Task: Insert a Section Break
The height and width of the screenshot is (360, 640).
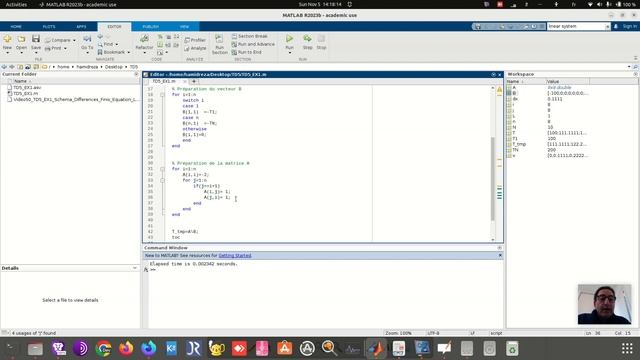Action: click(249, 36)
